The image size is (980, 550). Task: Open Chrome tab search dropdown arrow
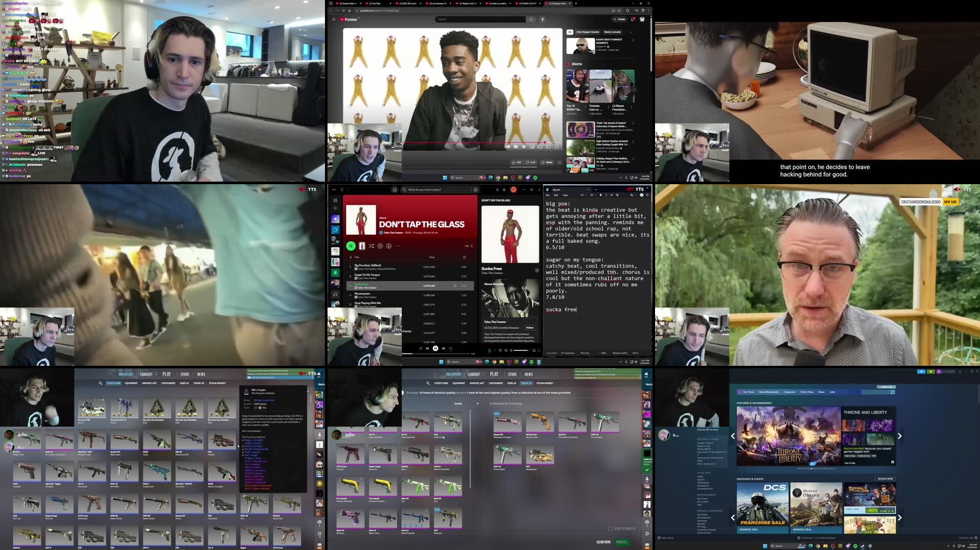tap(331, 4)
